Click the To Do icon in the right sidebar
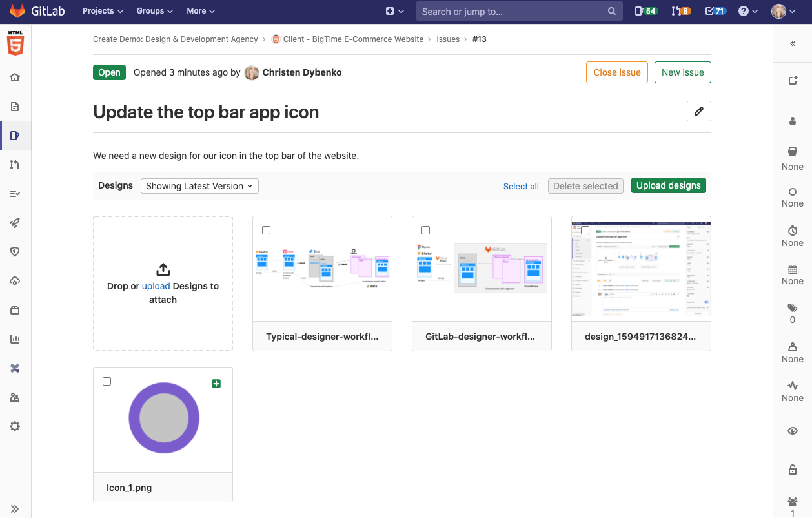The height and width of the screenshot is (518, 812). coord(793,80)
